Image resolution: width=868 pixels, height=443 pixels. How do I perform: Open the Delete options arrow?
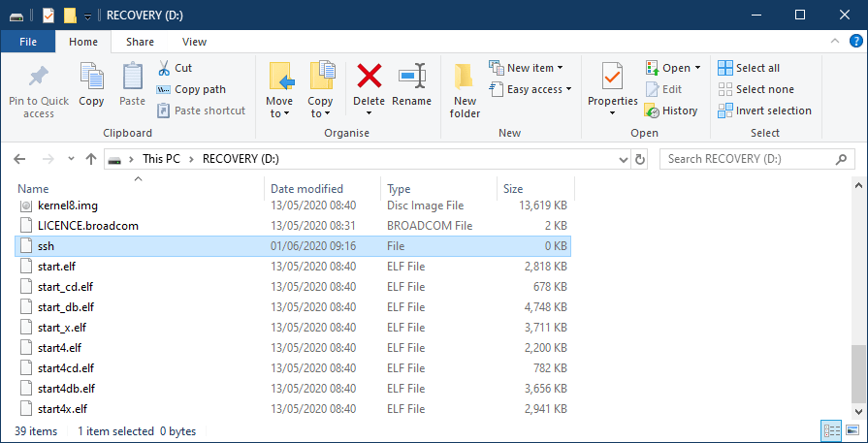(370, 114)
